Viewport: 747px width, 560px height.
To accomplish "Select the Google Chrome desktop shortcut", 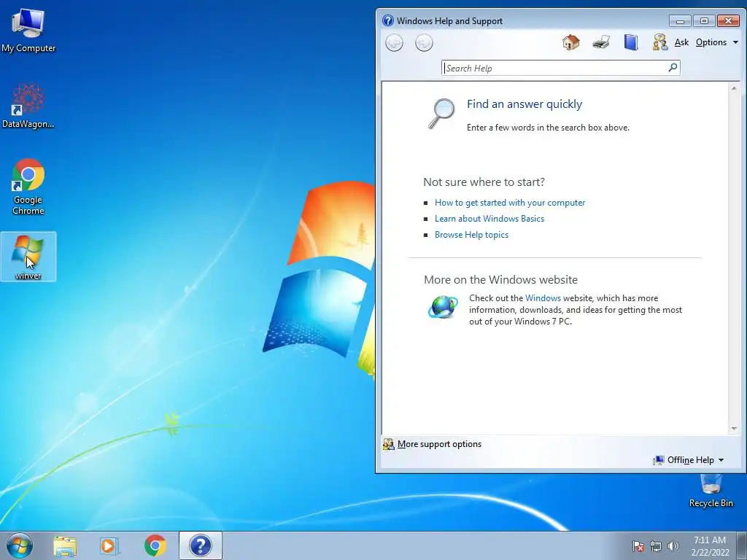I will click(x=28, y=187).
